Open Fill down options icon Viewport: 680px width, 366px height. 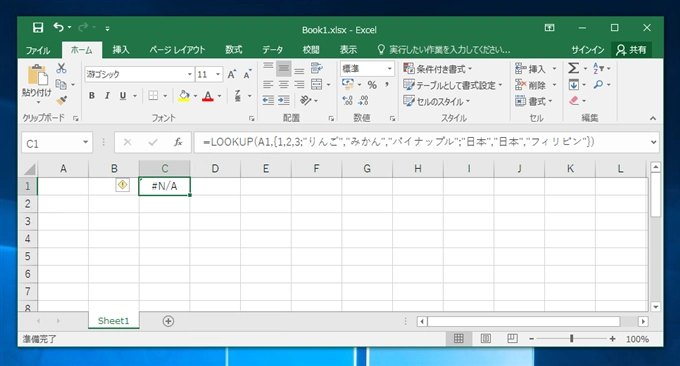tap(573, 85)
